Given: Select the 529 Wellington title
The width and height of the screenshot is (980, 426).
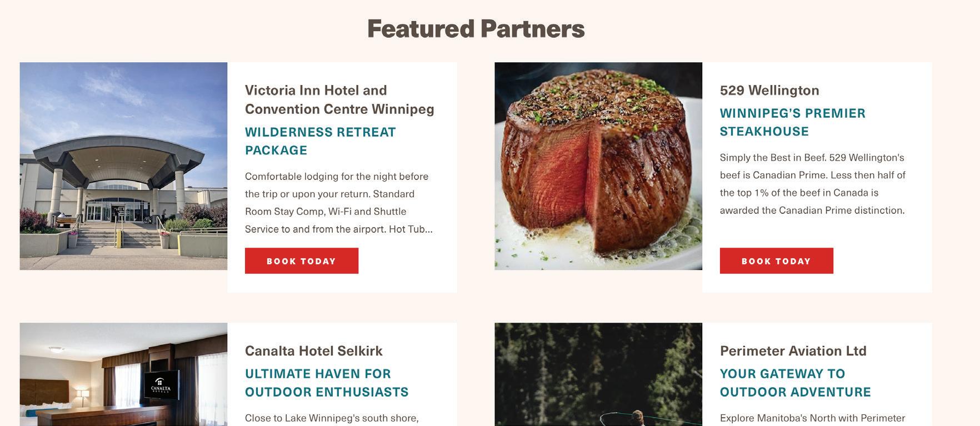Looking at the screenshot, I should 769,90.
